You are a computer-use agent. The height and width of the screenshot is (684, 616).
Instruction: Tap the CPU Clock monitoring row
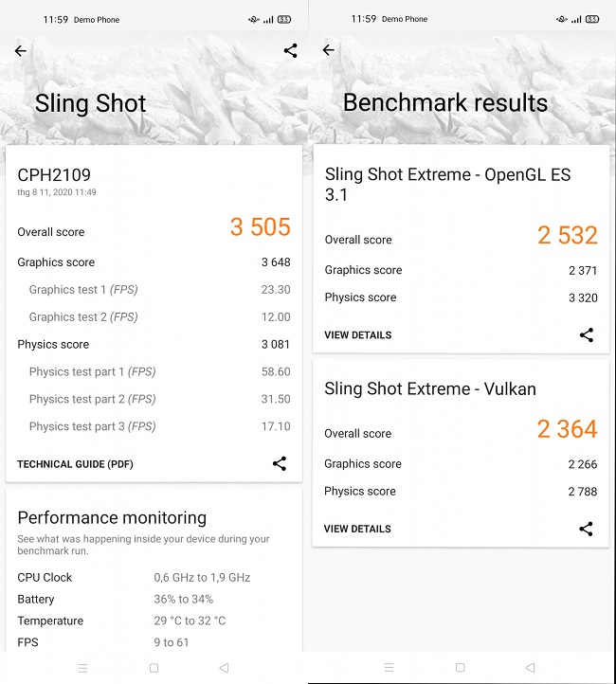click(154, 577)
